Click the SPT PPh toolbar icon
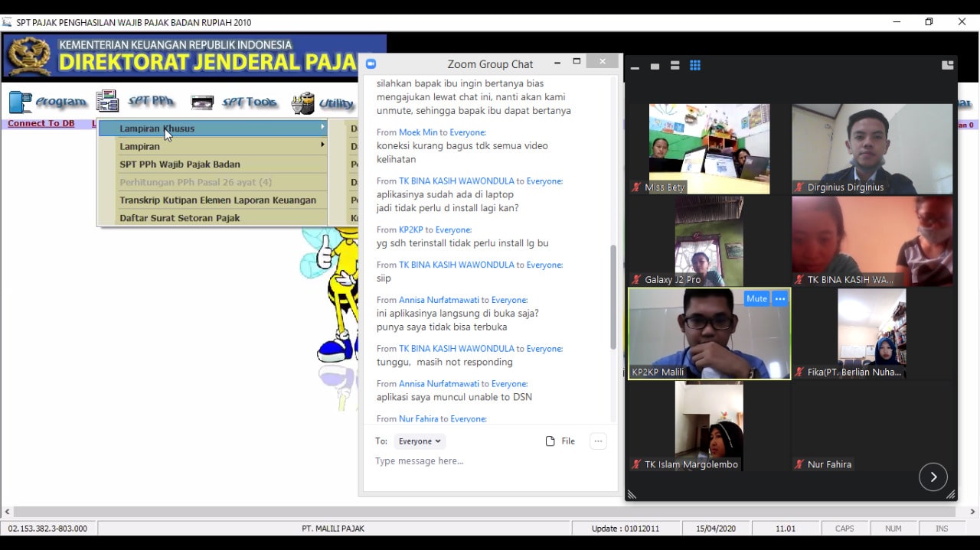Screen dimensions: 980x550 [x=107, y=101]
